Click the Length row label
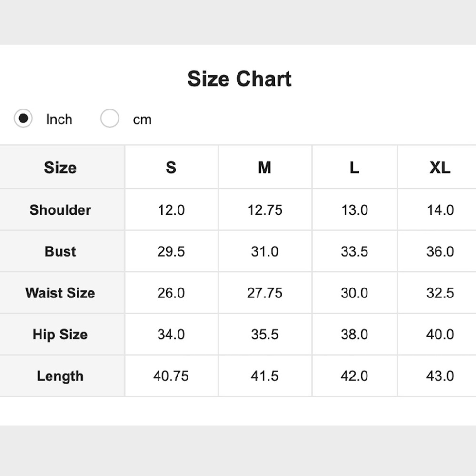Screen dimensions: 476x476 click(60, 376)
